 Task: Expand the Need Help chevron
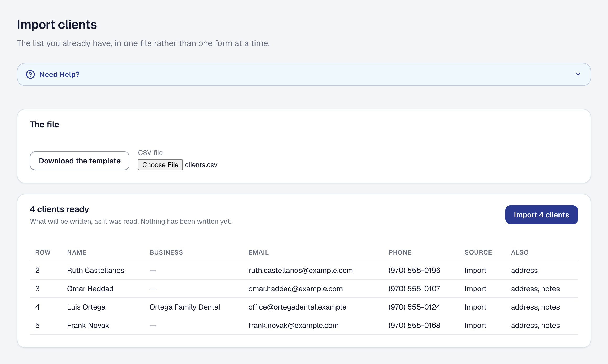pos(578,74)
